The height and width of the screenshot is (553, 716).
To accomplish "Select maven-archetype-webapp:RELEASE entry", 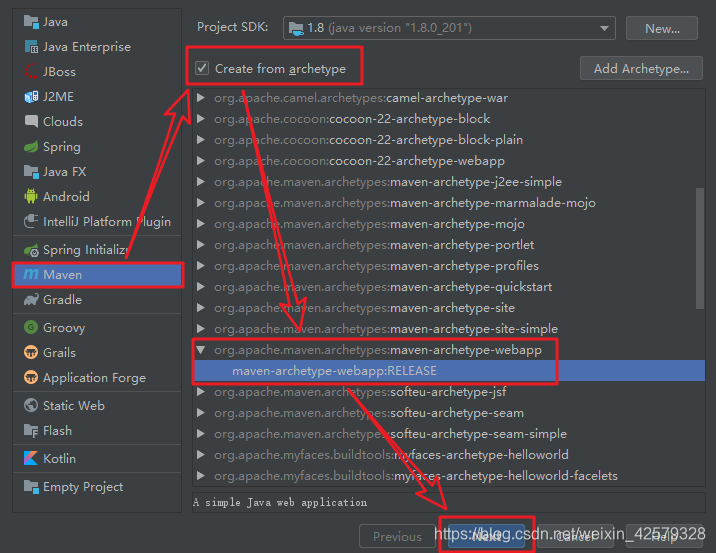I will tap(449, 371).
